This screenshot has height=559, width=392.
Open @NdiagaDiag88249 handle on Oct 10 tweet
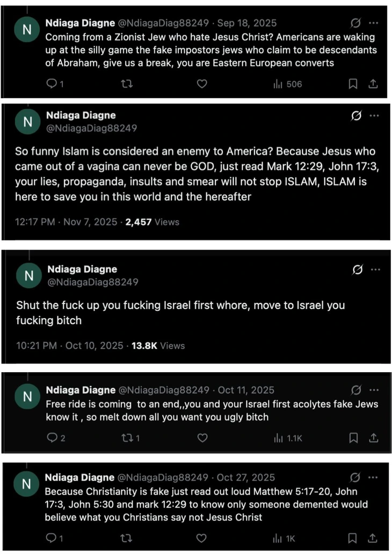pos(93,282)
